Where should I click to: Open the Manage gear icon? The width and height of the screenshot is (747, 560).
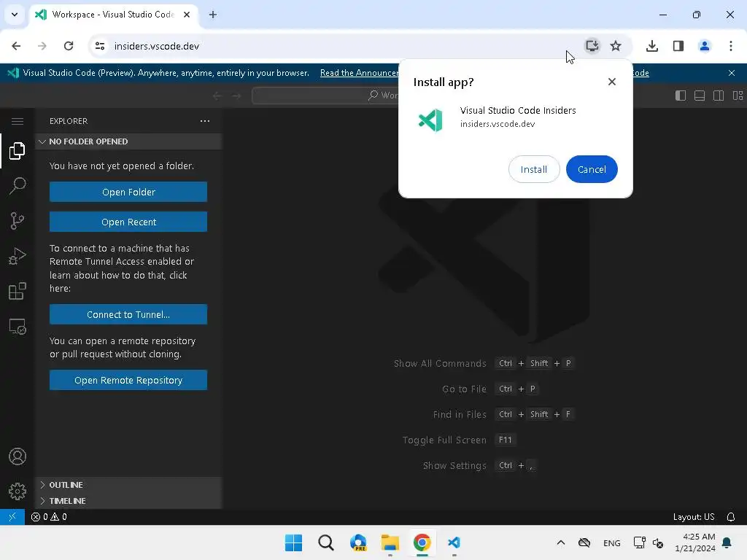point(18,491)
